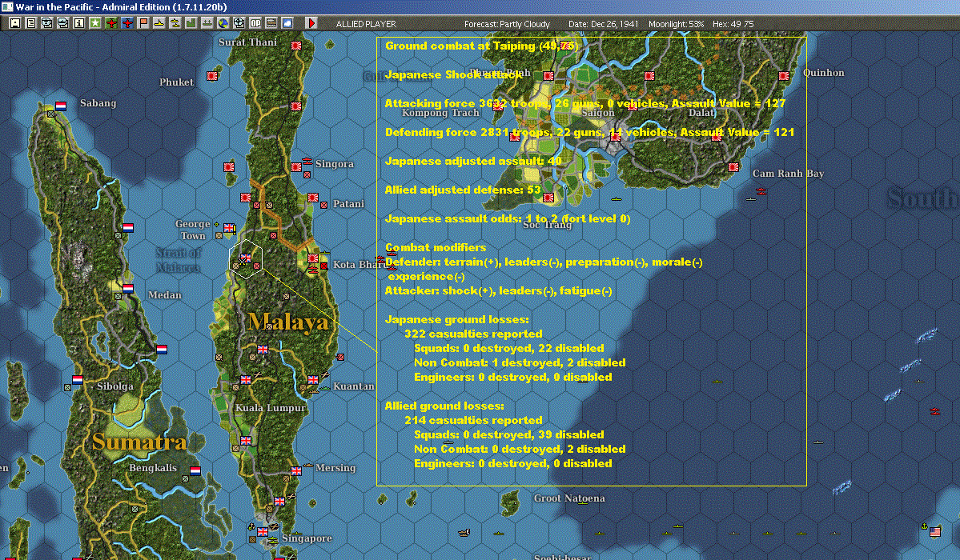The width and height of the screenshot is (960, 560).
Task: Select Dutch flag unit at Medan
Action: [128, 288]
